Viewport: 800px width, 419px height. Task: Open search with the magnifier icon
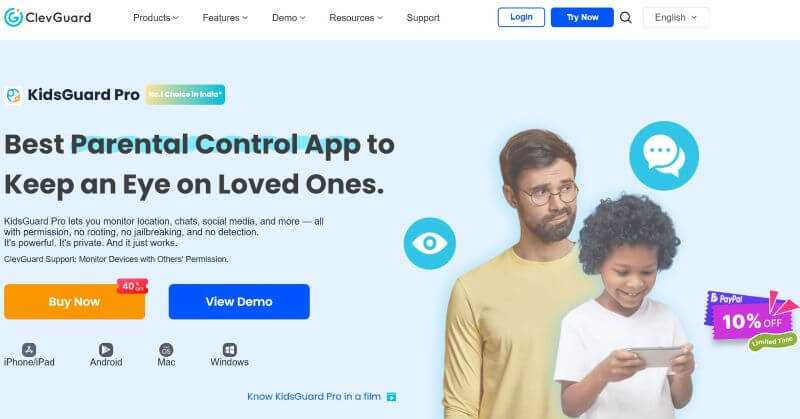[626, 18]
